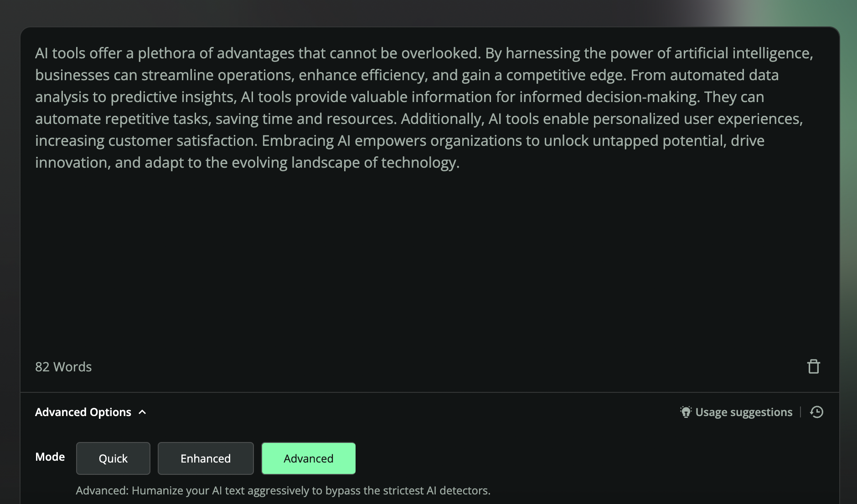Click the 82 Words counter
This screenshot has height=504, width=857.
point(63,367)
